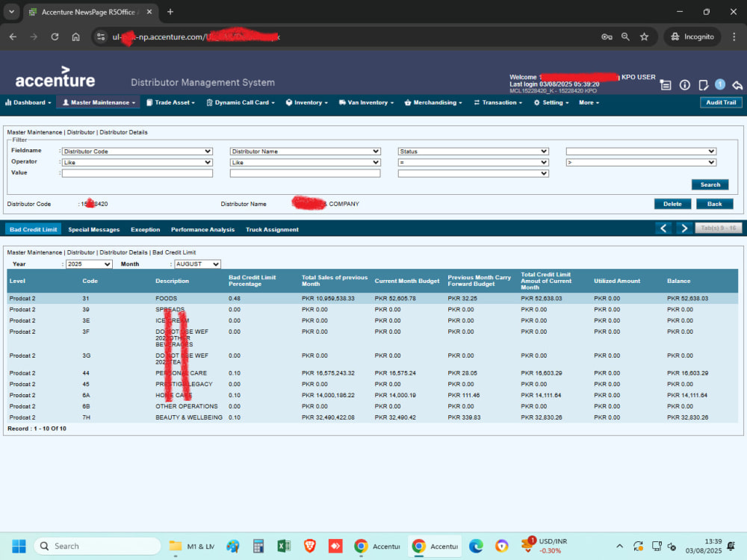This screenshot has height=560, width=747.
Task: Open the Paint app icon in taskbar
Action: click(x=233, y=547)
